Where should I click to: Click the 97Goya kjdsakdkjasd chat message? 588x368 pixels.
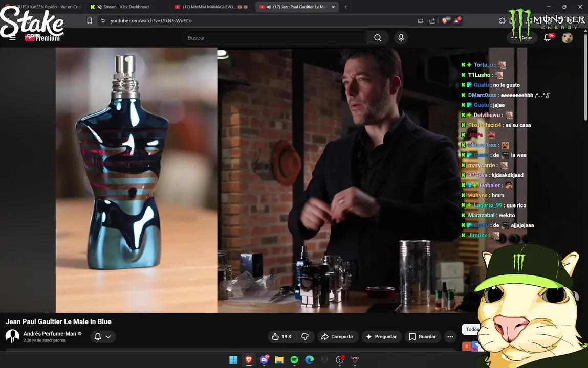tap(493, 175)
